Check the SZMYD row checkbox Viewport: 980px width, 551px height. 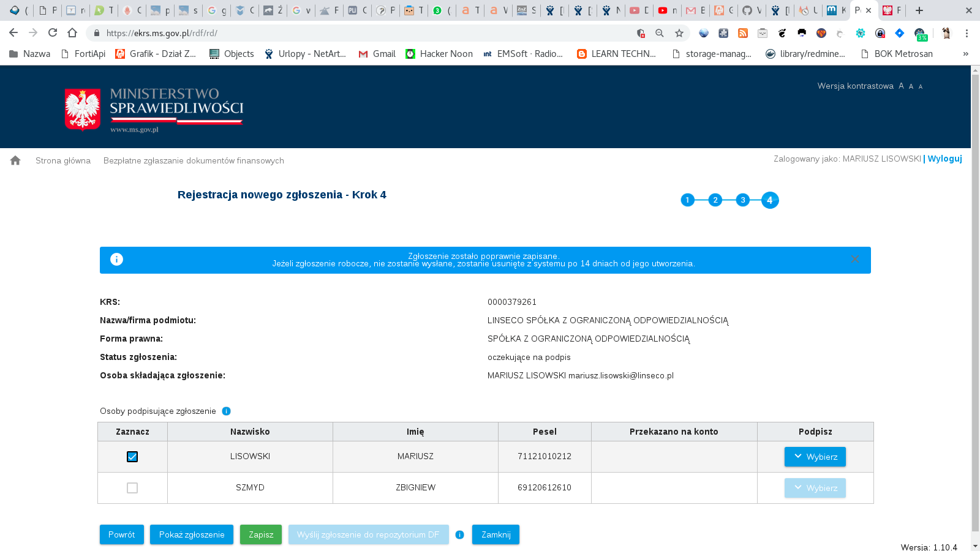pyautogui.click(x=132, y=488)
